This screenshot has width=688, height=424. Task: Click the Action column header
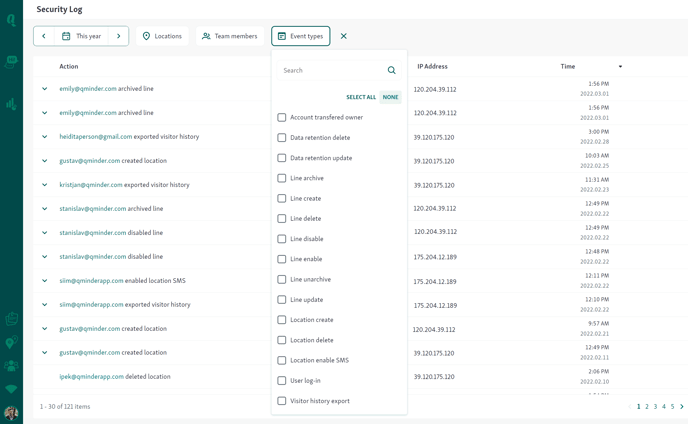point(68,66)
